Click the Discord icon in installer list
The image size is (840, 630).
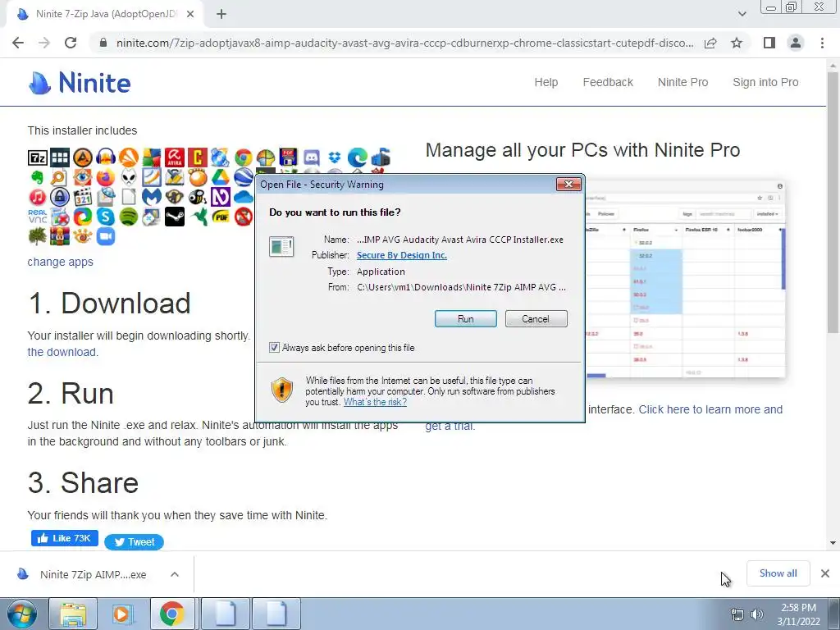tap(312, 157)
